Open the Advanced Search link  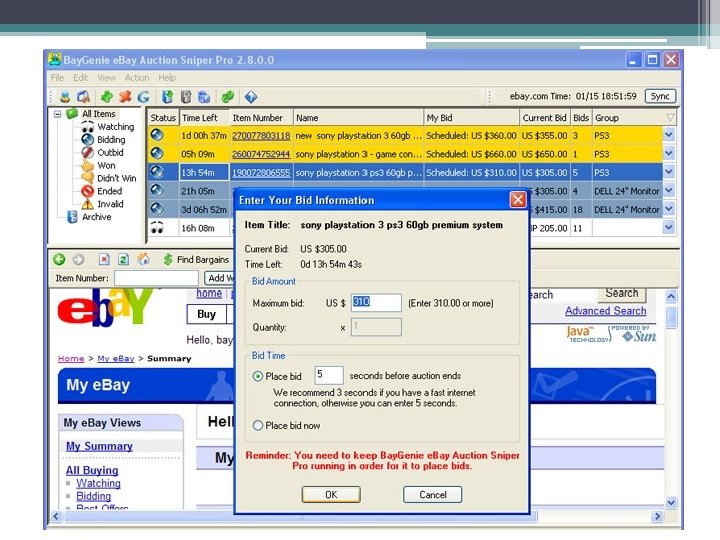click(x=606, y=311)
